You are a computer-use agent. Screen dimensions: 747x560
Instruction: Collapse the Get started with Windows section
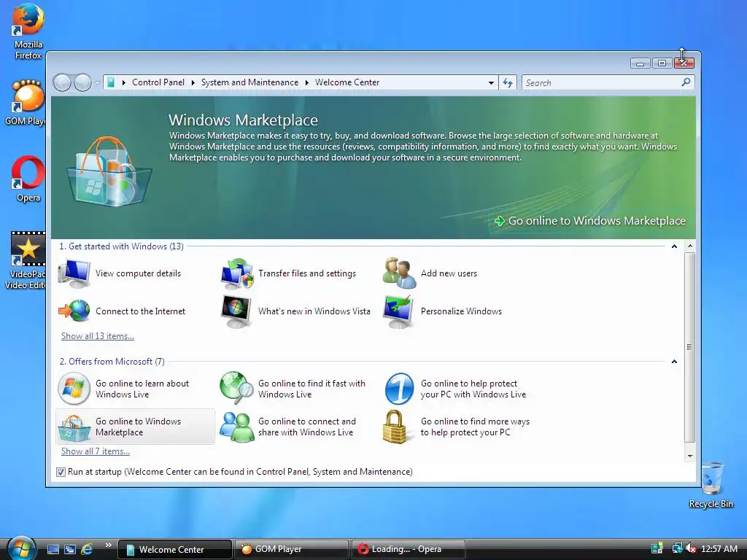coord(674,246)
